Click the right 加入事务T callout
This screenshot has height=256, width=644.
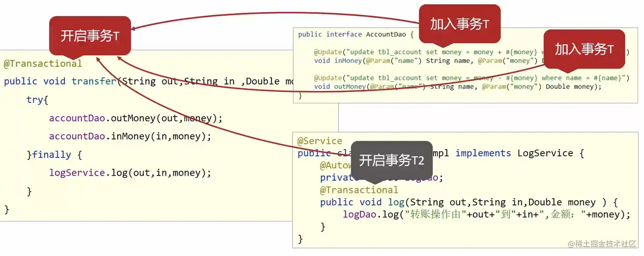584,49
